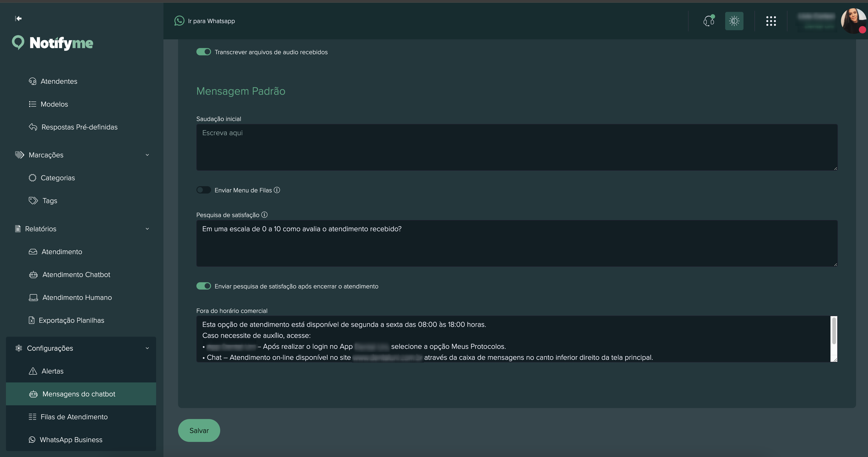This screenshot has width=868, height=457.
Task: Expand the Relatórios section
Action: click(x=147, y=229)
